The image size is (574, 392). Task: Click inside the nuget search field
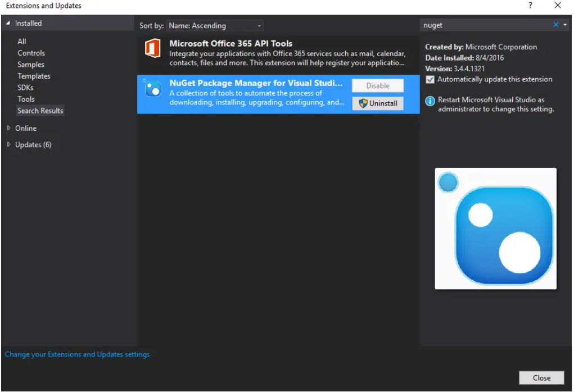pos(483,25)
